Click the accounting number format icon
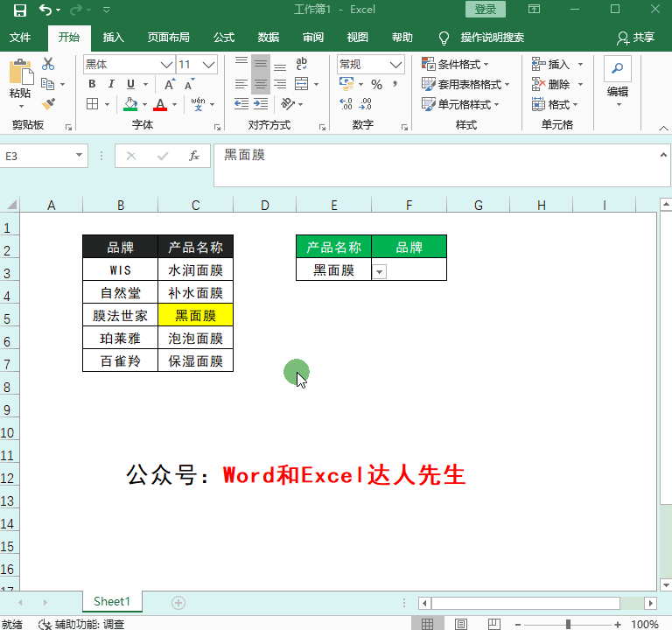Image resolution: width=672 pixels, height=630 pixels. (346, 84)
